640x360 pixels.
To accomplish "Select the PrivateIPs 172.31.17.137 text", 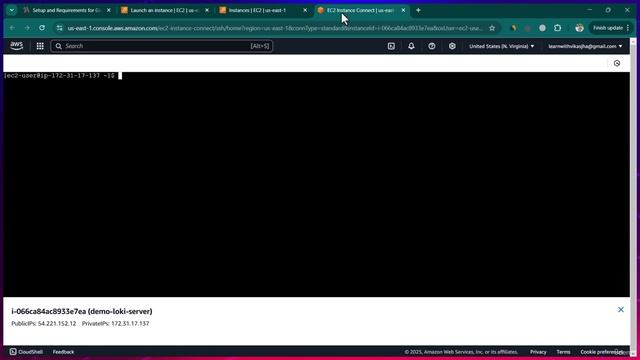I will click(x=116, y=323).
